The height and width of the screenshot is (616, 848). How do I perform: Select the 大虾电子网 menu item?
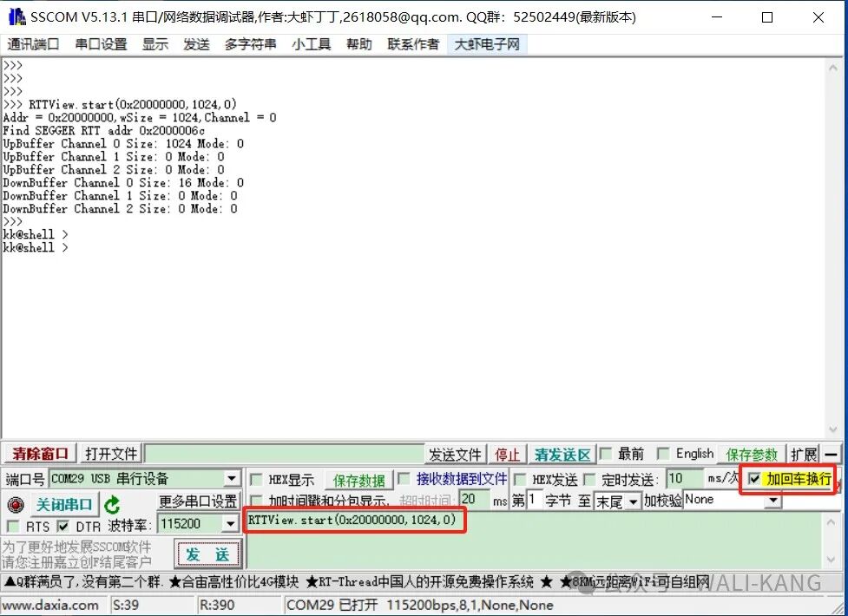coord(487,43)
